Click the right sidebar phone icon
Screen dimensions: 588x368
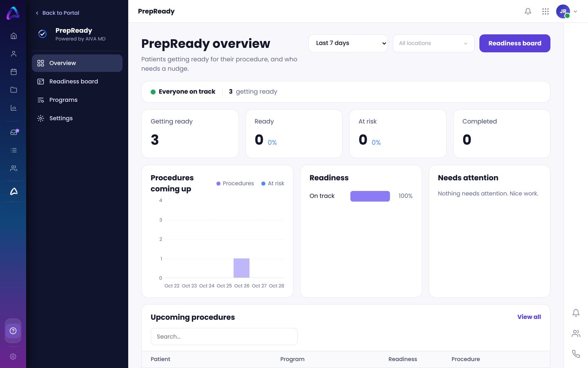tap(576, 354)
